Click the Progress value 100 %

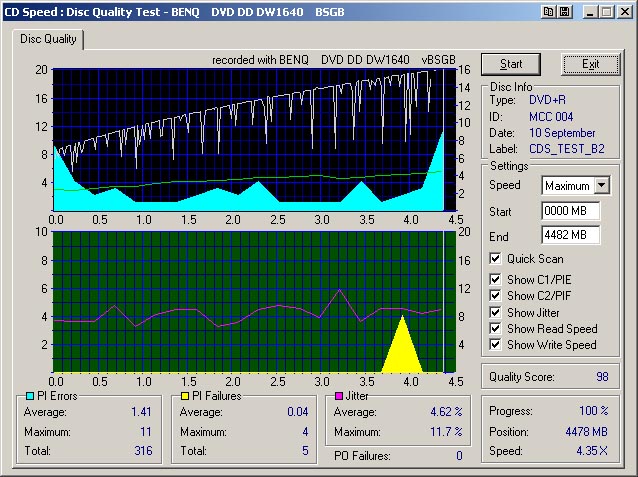[594, 411]
